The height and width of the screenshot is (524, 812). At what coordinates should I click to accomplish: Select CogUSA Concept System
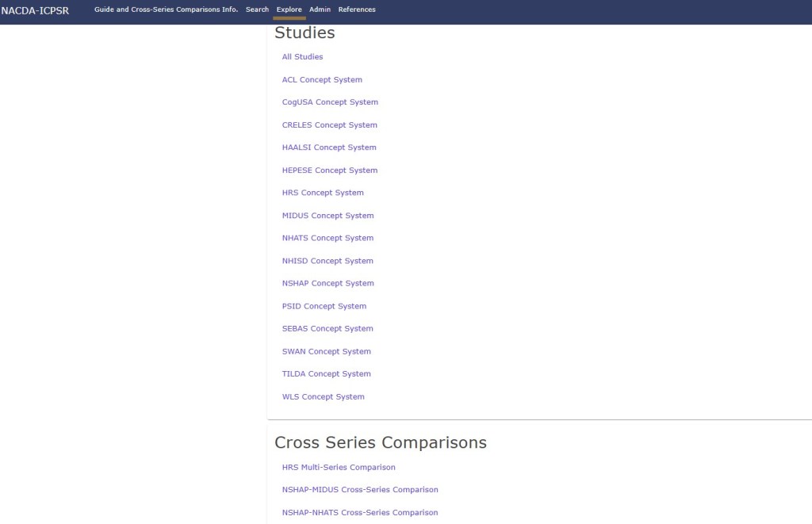[330, 102]
